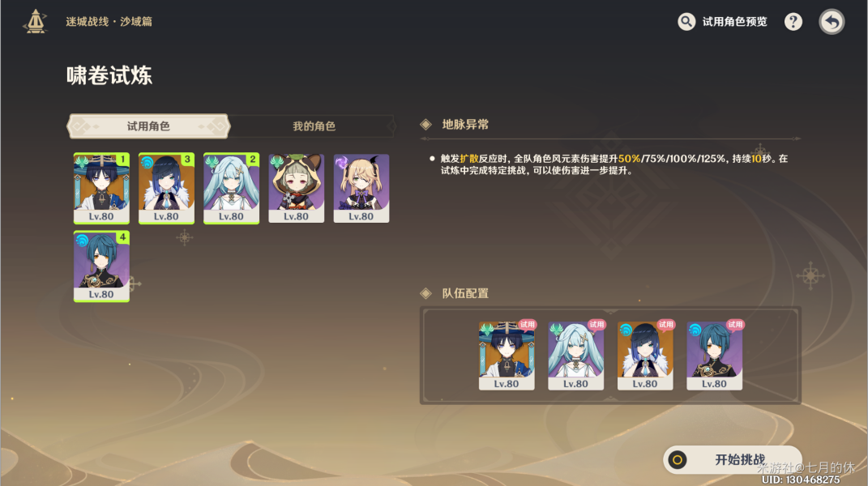Click the event emblem beside 迷城战线

(36, 22)
